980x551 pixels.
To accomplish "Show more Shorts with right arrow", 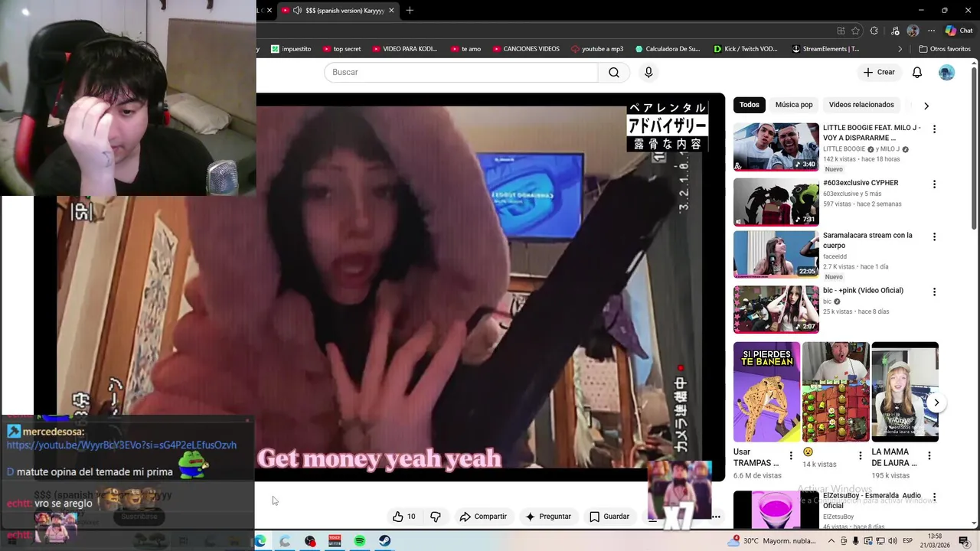I will click(x=936, y=403).
